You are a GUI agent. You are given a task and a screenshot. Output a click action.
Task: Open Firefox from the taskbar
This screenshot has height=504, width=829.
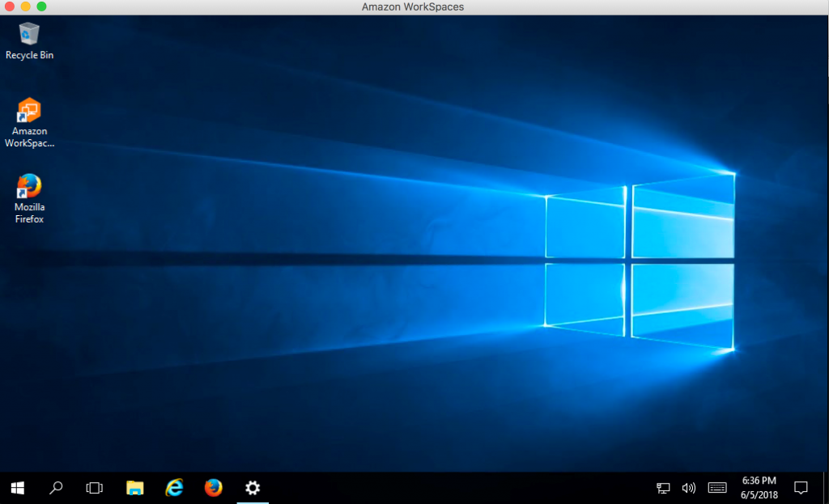pyautogui.click(x=213, y=488)
